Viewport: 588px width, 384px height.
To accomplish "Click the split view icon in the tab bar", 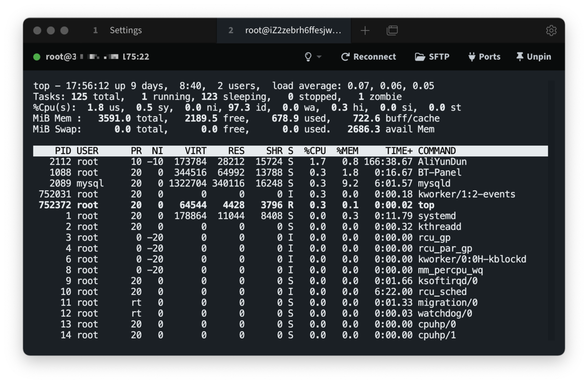I will click(x=392, y=31).
